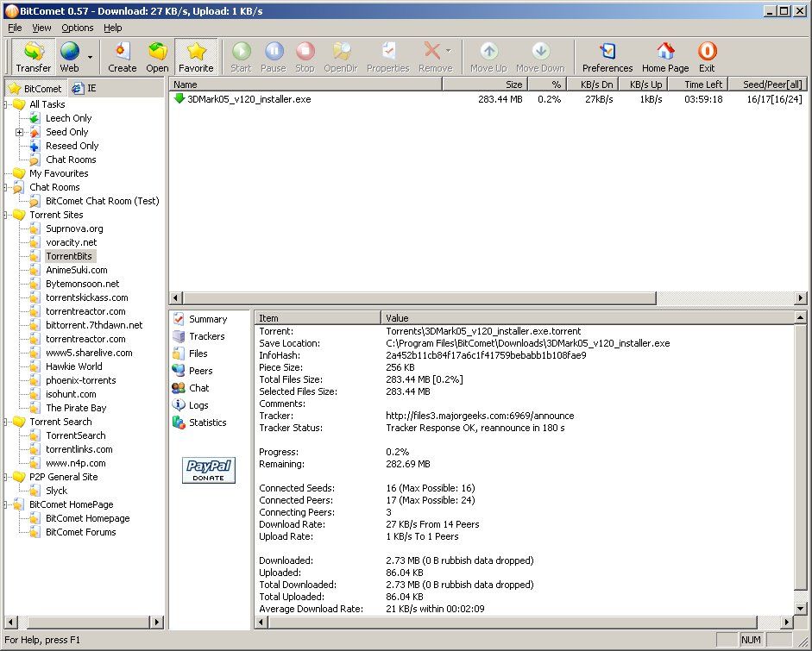Viewport: 812px width, 651px height.
Task: Expand the Seed Only tree node
Action: pyautogui.click(x=19, y=132)
